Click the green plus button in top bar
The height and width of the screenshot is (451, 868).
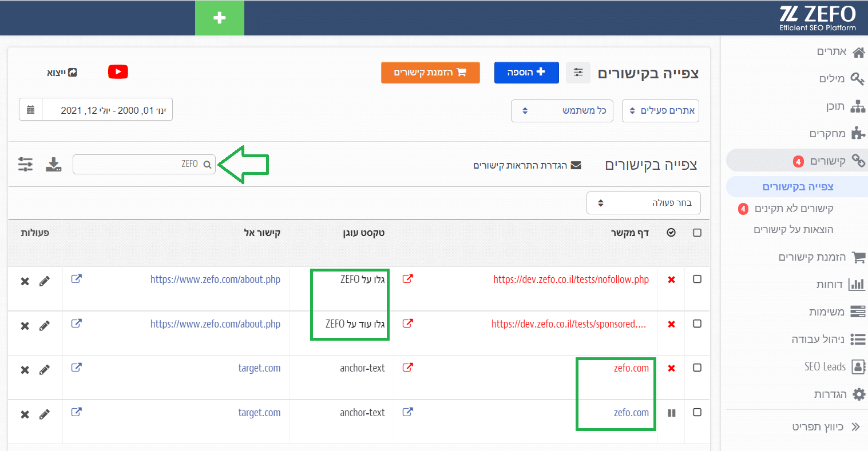(220, 18)
